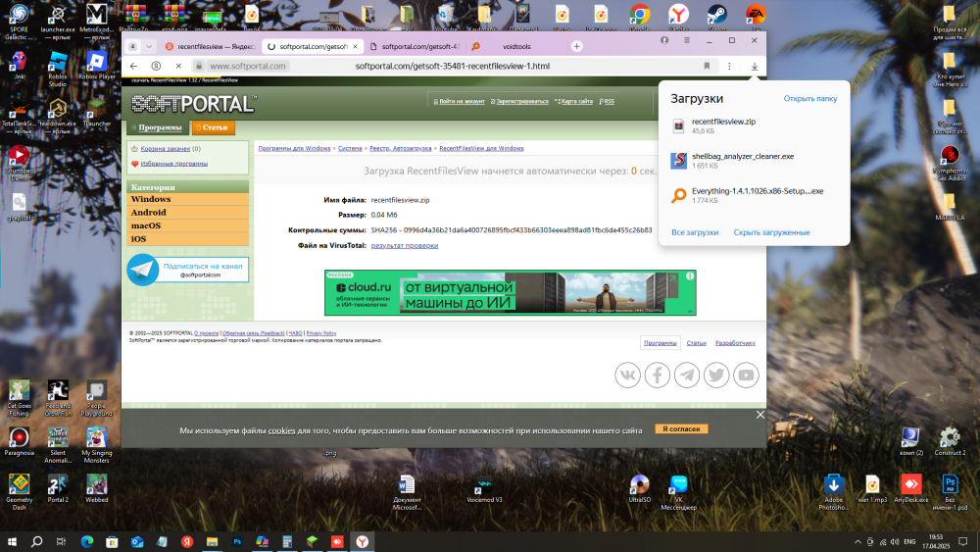Open the recentfilesview.zip download
This screenshot has height=552, width=980.
tap(754, 125)
